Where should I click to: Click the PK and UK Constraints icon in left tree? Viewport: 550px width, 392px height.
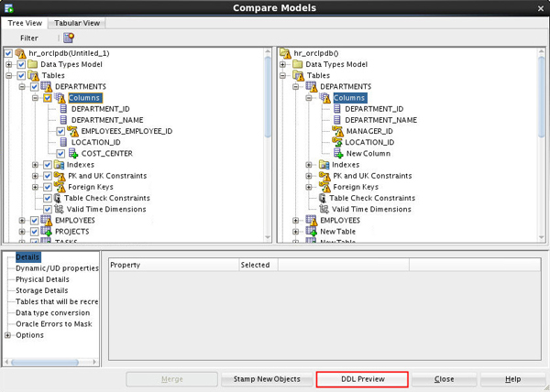click(60, 176)
